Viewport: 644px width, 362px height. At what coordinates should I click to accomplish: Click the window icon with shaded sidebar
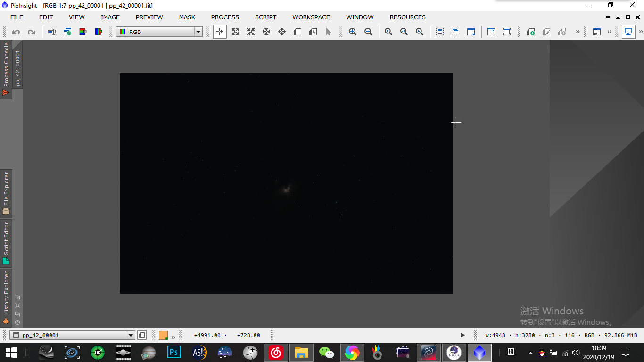pyautogui.click(x=597, y=32)
